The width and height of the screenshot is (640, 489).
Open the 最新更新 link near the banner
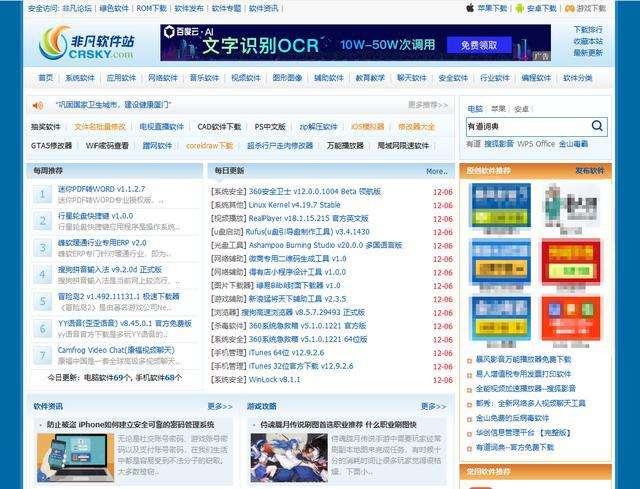click(x=588, y=53)
